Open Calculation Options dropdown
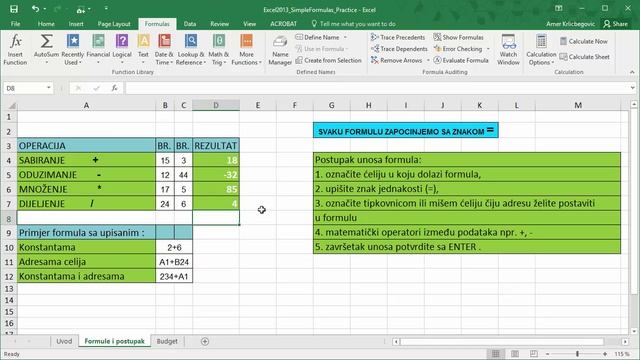 [x=541, y=49]
